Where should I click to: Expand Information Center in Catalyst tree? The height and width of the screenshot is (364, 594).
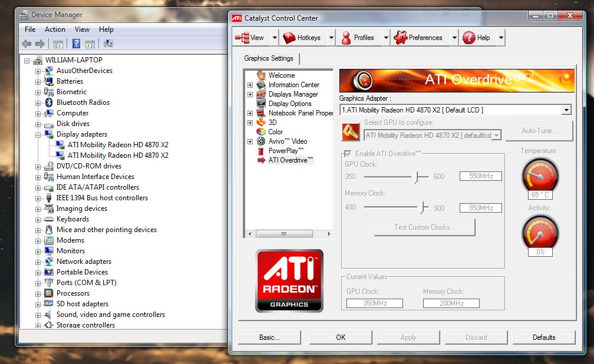[250, 85]
